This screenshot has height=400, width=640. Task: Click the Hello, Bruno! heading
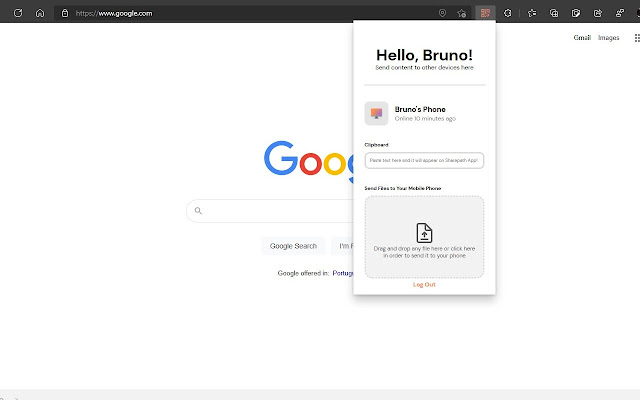424,55
